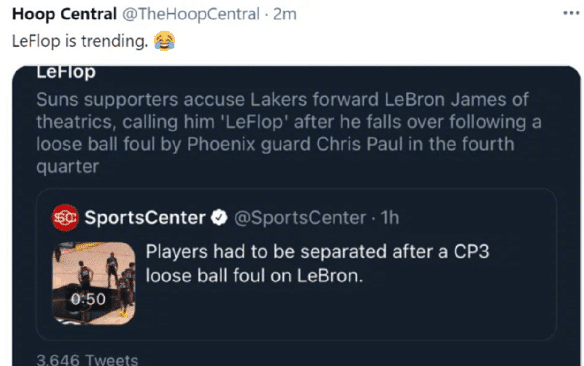Viewport: 584px width, 366px height.
Task: Open the tweet's three-dot more menu
Action: pos(571,13)
